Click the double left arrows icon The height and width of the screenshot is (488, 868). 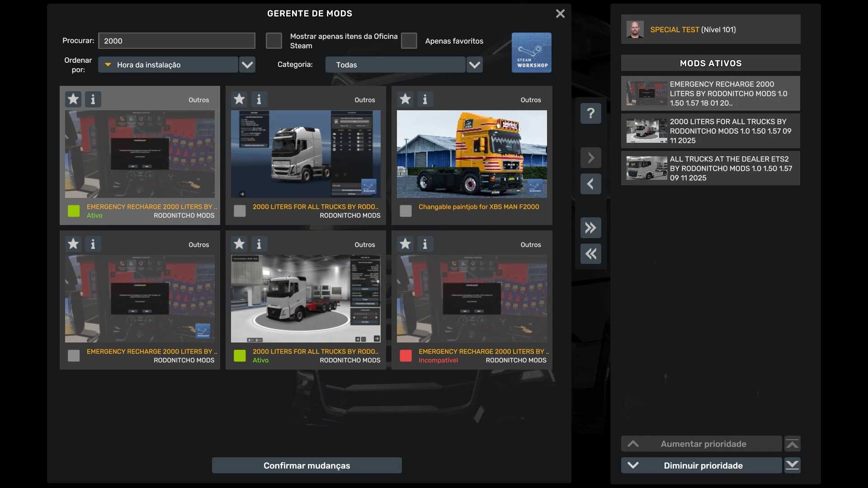coord(590,254)
